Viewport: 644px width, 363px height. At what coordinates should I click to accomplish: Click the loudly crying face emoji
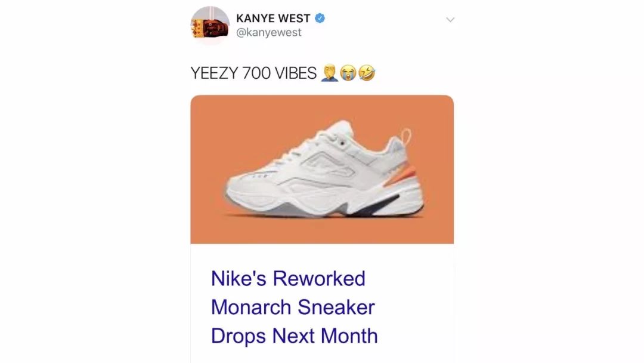point(348,73)
